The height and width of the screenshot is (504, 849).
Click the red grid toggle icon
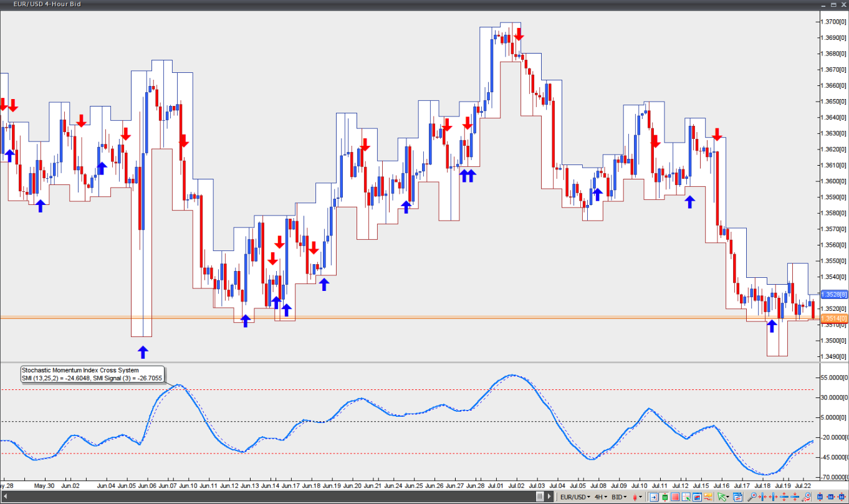pyautogui.click(x=675, y=497)
